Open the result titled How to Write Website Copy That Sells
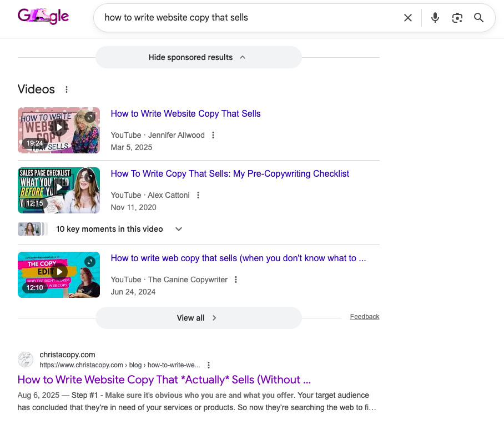Viewport: 504px width, 429px height. [x=185, y=113]
